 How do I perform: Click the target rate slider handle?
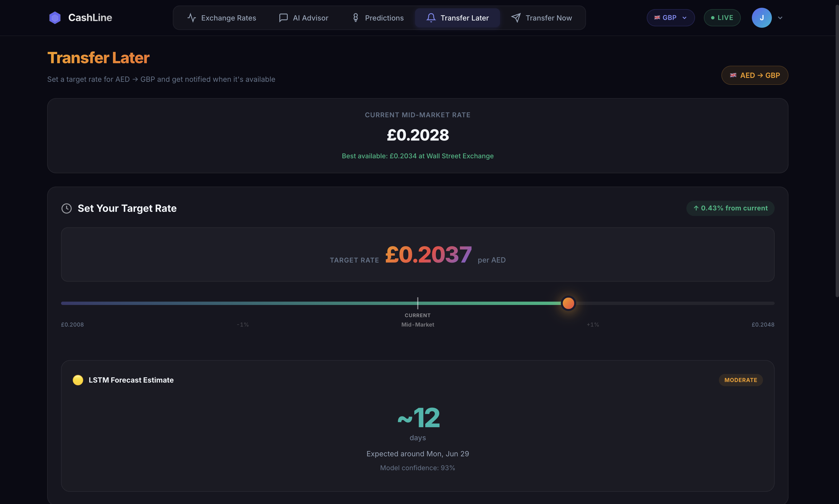click(x=568, y=303)
